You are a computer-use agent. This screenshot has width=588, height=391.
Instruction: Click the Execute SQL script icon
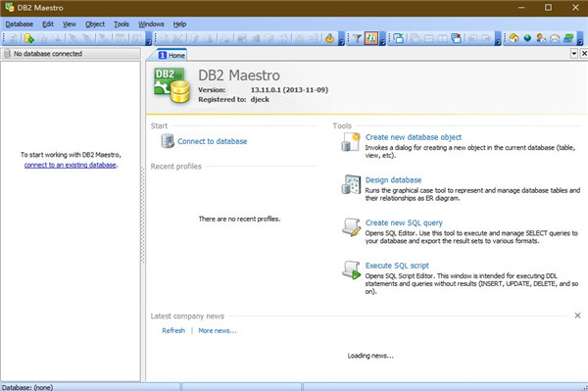(x=352, y=269)
